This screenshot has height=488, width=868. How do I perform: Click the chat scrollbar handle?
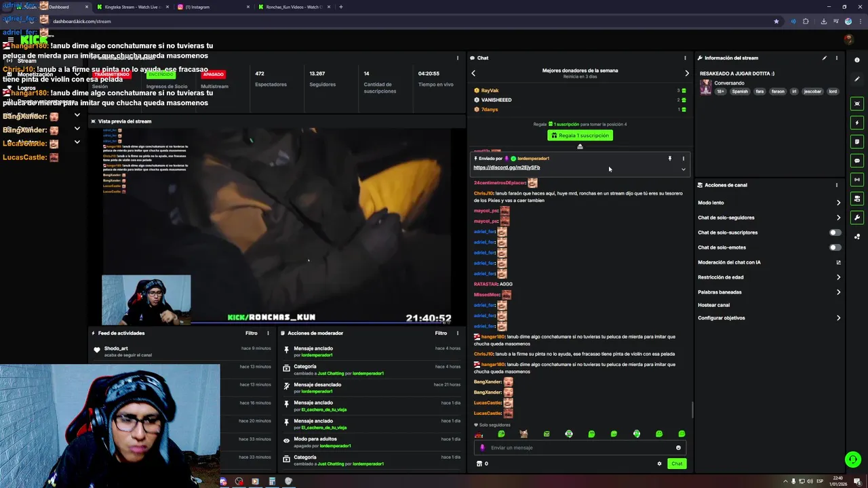click(x=692, y=410)
